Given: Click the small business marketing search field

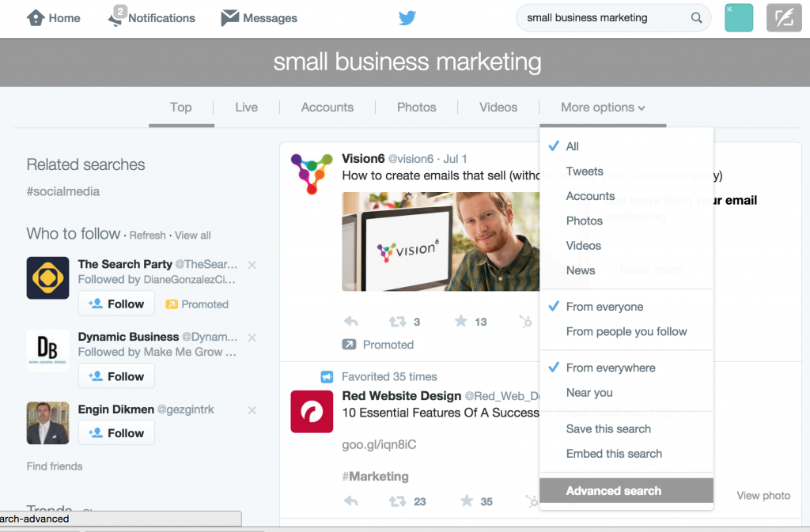Looking at the screenshot, I should tap(604, 18).
